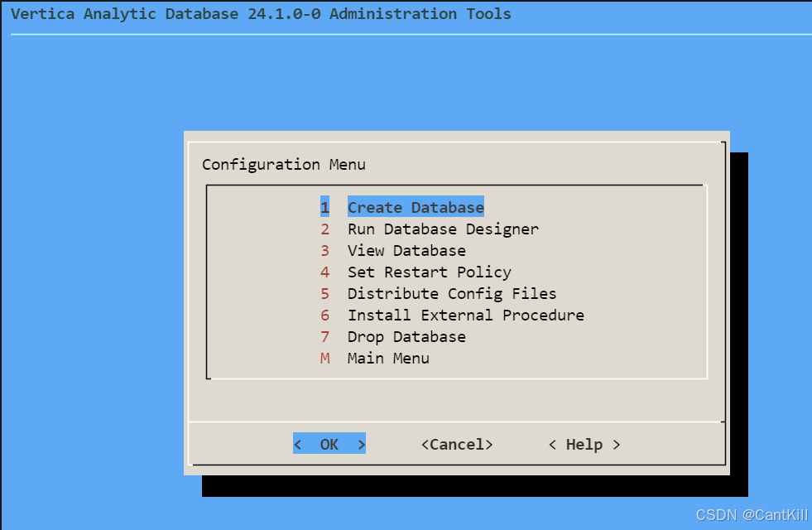Click the Configuration Menu title text
Image resolution: width=812 pixels, height=530 pixels.
(283, 164)
